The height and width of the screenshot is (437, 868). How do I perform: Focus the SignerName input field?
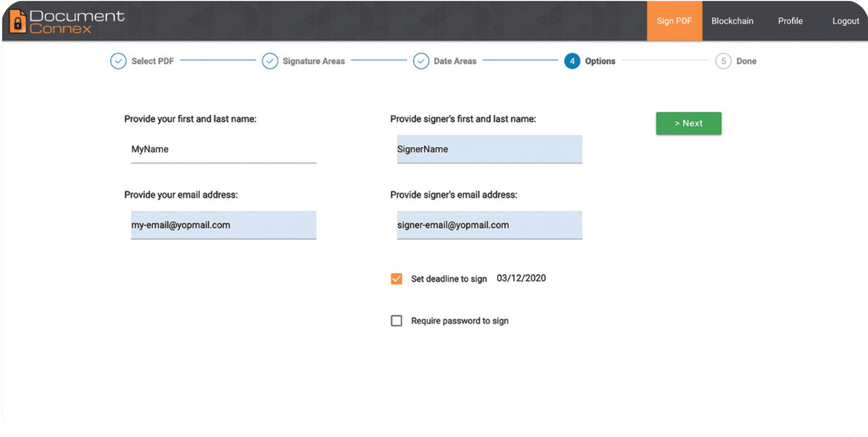point(489,150)
